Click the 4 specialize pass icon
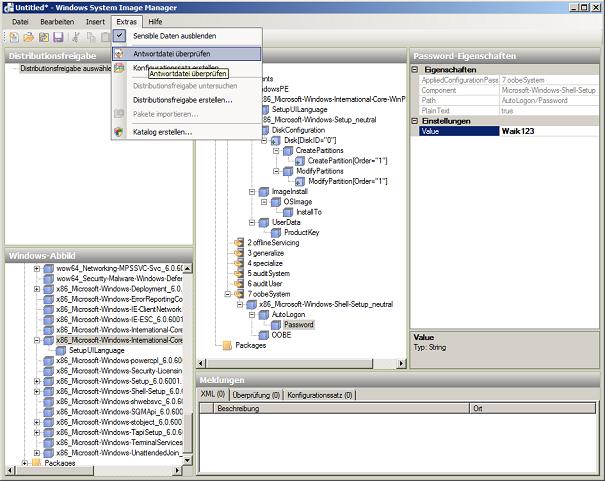 239,263
